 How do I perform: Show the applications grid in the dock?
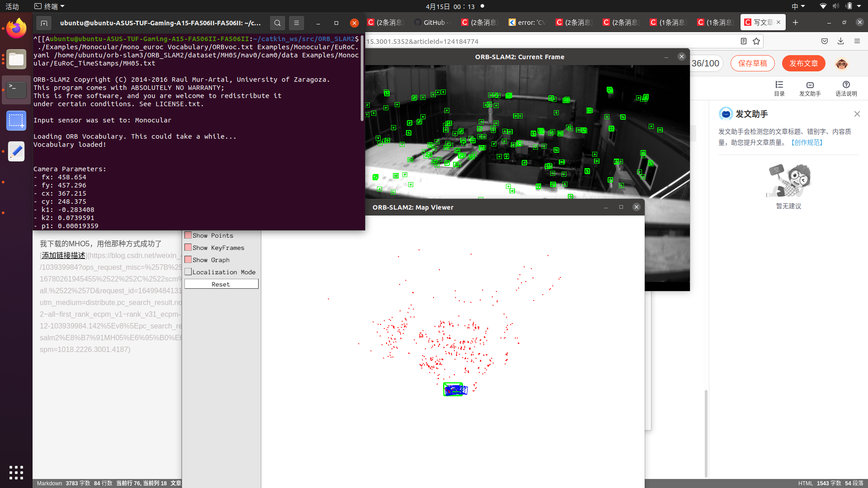(x=16, y=472)
